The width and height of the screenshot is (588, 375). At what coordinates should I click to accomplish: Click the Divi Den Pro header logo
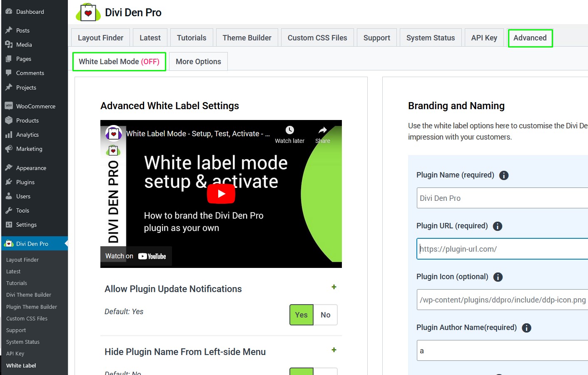click(88, 12)
